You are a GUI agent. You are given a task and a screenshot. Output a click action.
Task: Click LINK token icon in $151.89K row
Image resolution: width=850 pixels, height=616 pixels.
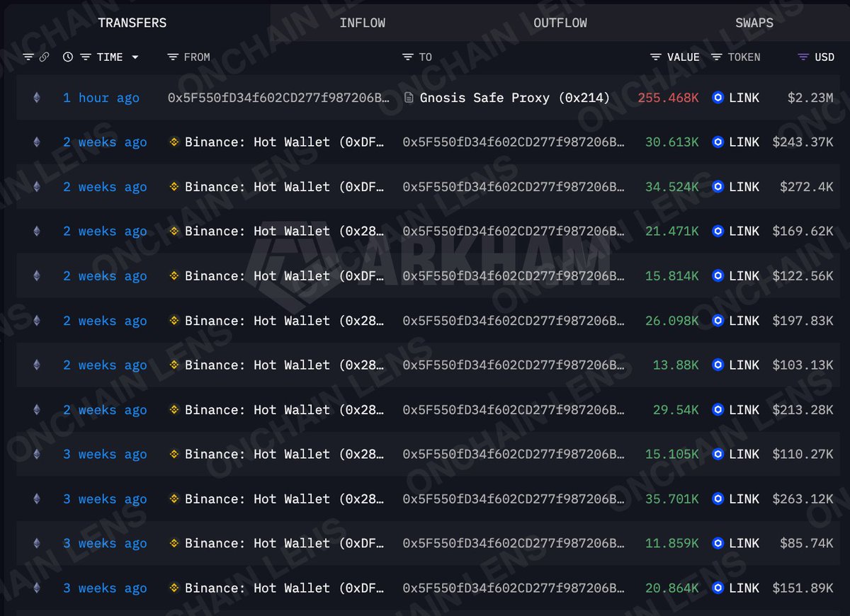click(x=718, y=588)
